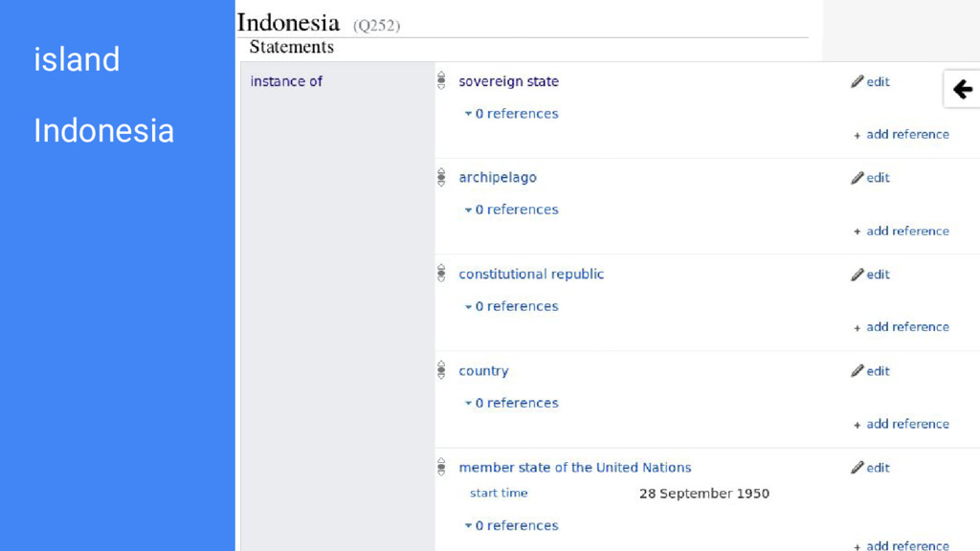The height and width of the screenshot is (551, 980).
Task: Expand 0 references under archipelago
Action: coord(511,209)
